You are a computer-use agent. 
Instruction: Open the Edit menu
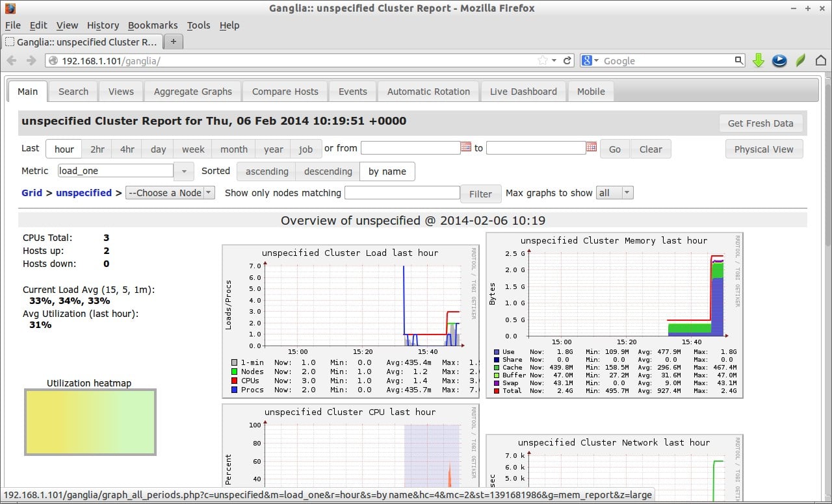point(38,25)
